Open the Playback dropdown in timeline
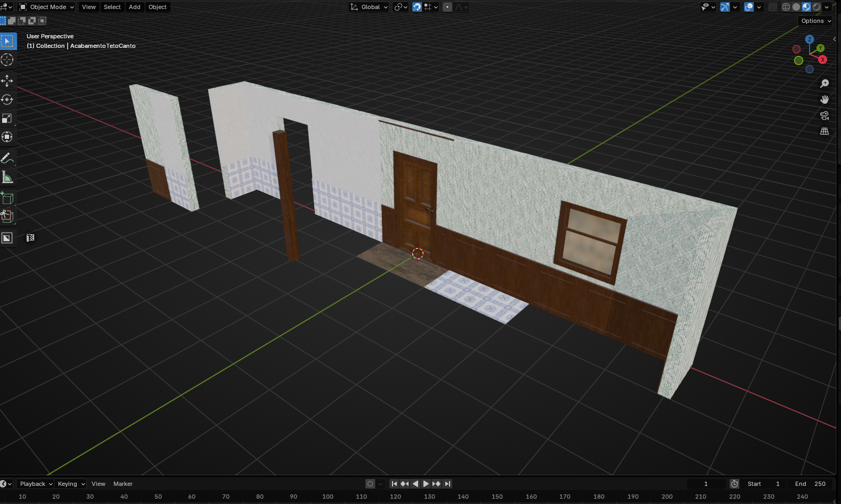The height and width of the screenshot is (504, 841). pos(36,484)
